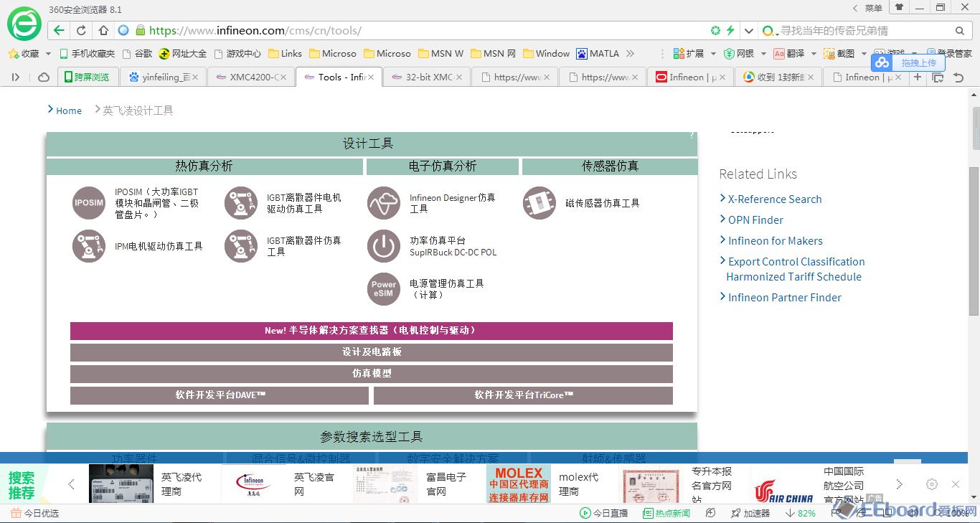Open IPM motor drive simulation robot icon
The height and width of the screenshot is (523, 980).
[89, 246]
